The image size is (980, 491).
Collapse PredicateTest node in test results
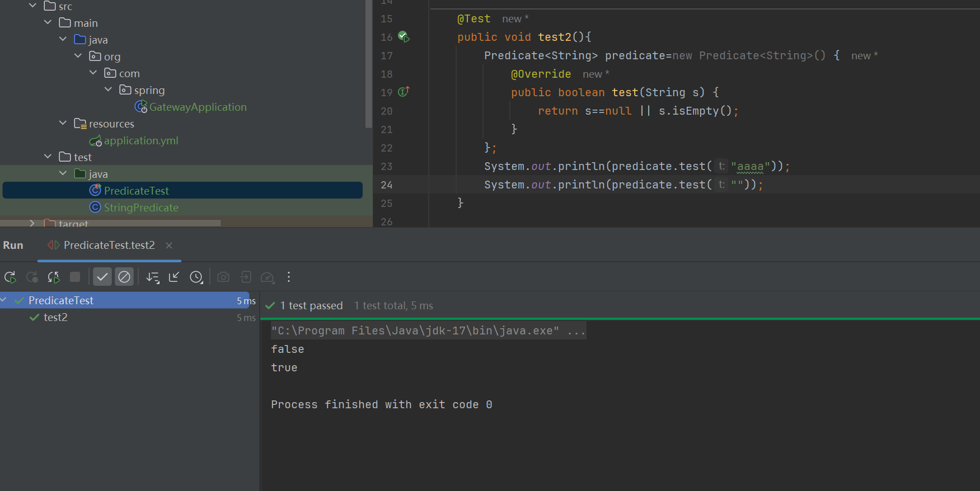click(3, 300)
